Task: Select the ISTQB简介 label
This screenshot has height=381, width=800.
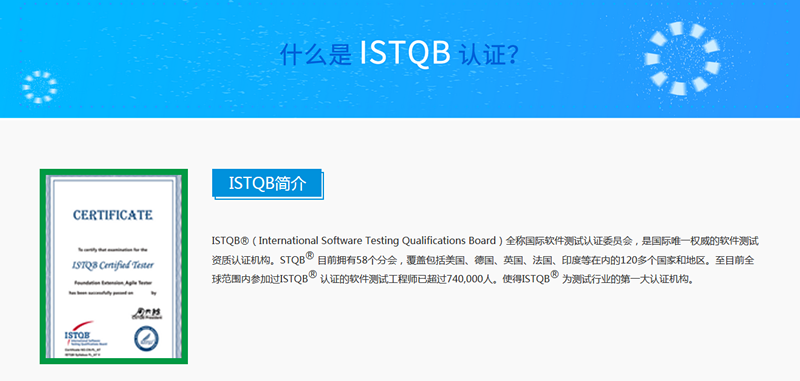Action: [267, 183]
